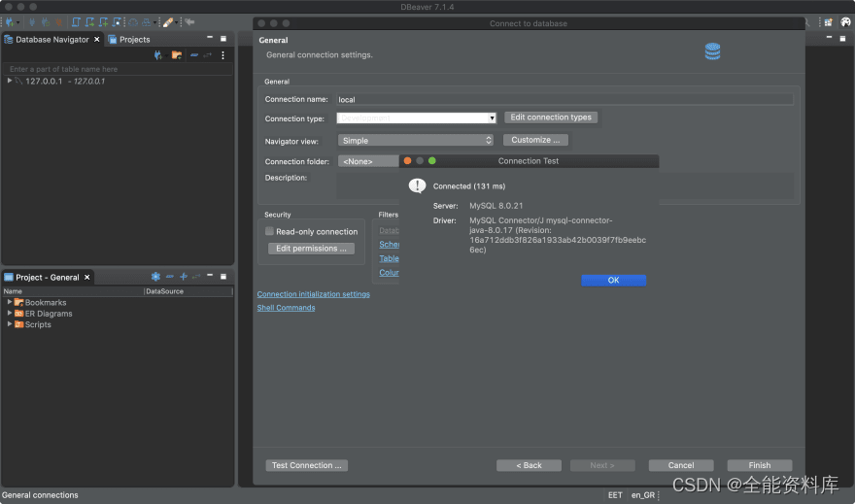Click the DataSource column header in Project panel
The height and width of the screenshot is (504, 855).
coord(188,291)
